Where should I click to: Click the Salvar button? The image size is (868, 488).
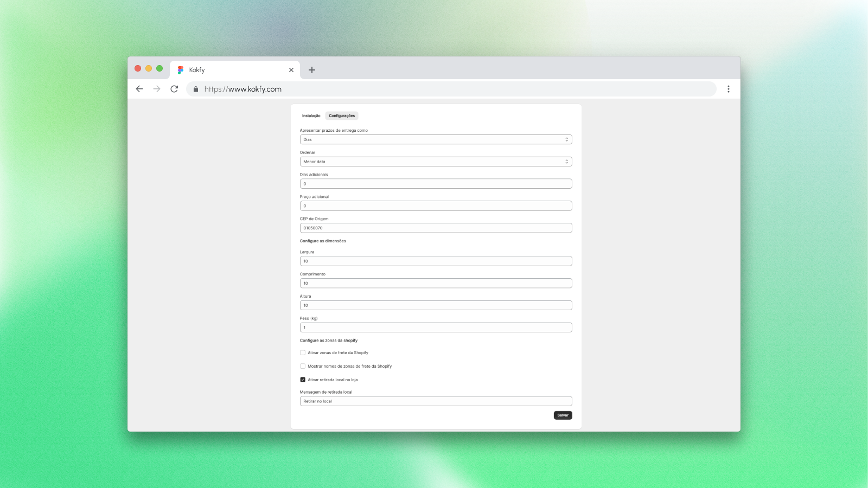[563, 415]
